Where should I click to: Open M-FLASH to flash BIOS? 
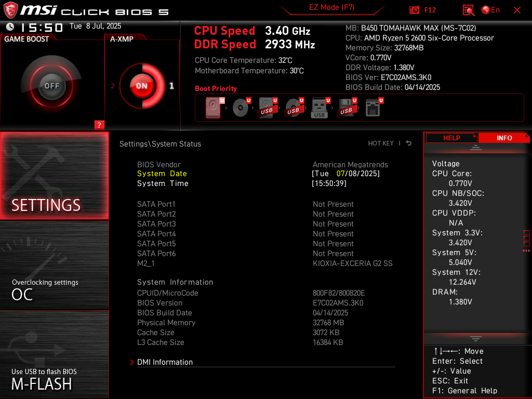[x=54, y=354]
